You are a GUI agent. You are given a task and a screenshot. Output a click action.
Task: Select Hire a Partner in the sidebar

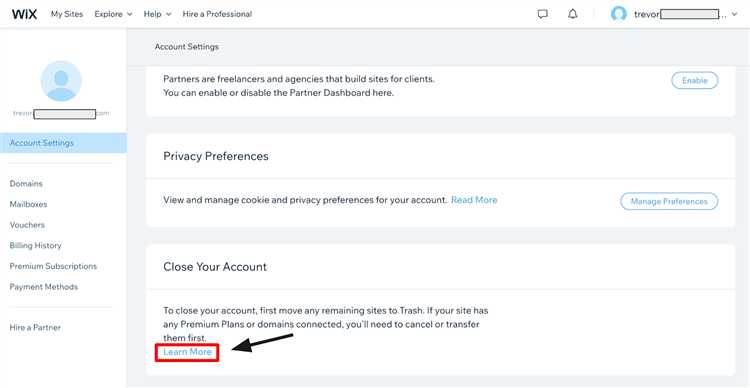pyautogui.click(x=35, y=328)
